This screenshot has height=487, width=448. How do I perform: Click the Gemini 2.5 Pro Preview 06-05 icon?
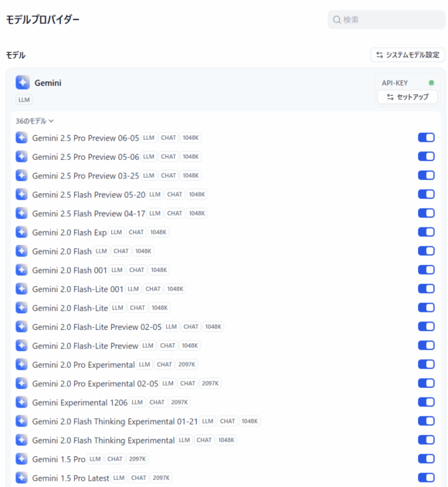pyautogui.click(x=22, y=138)
